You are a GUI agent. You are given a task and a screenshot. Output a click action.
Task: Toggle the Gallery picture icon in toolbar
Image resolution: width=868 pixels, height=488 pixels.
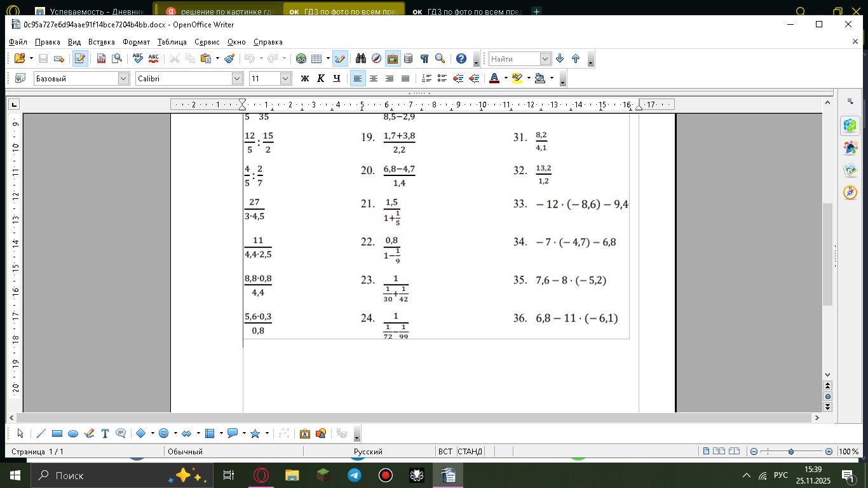tap(393, 58)
